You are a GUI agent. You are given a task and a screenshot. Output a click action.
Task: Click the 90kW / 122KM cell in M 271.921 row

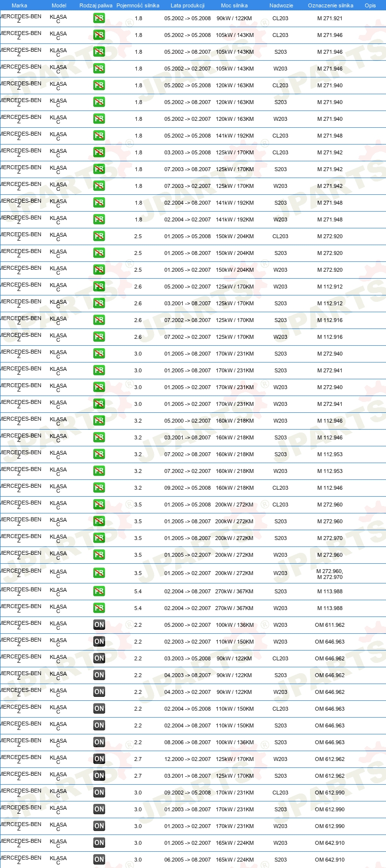click(234, 18)
